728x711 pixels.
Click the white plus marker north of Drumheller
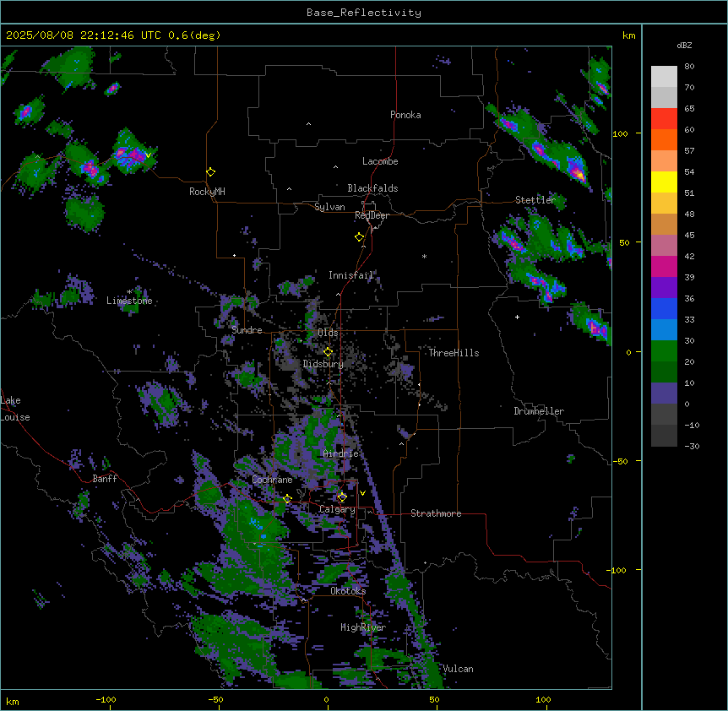point(517,317)
